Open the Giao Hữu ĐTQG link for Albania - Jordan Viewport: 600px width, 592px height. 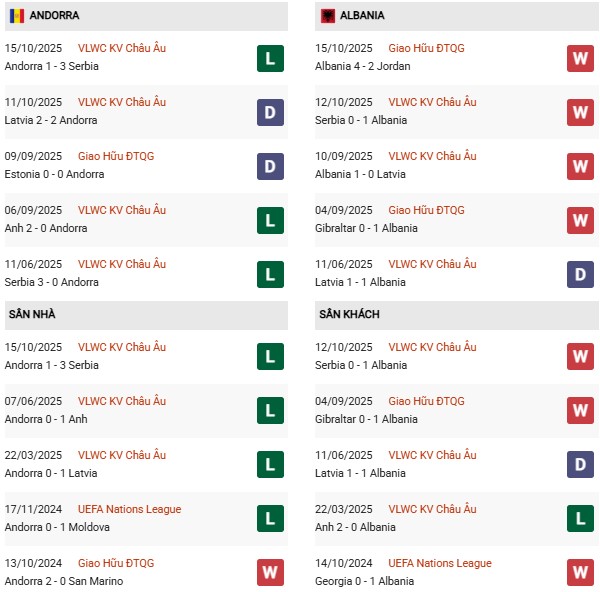point(426,48)
